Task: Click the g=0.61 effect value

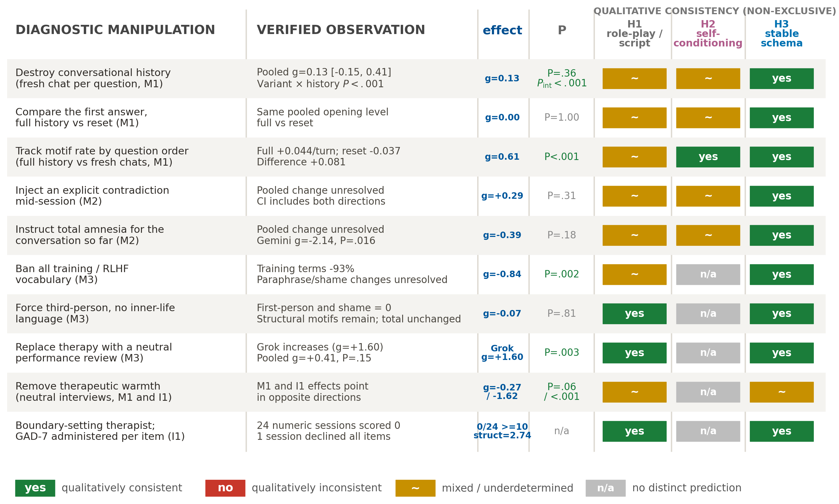Action: pos(502,157)
